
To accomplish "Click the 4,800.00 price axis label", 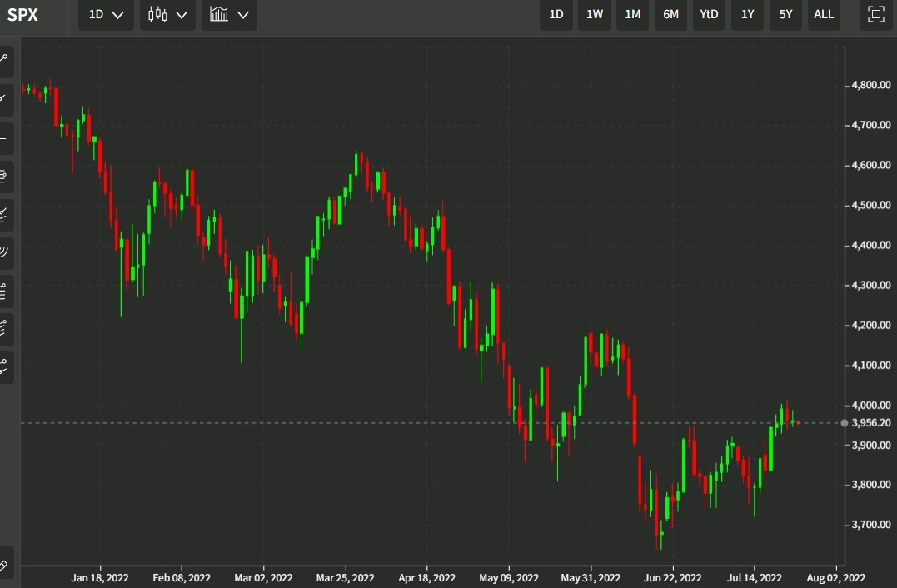I will click(x=870, y=85).
